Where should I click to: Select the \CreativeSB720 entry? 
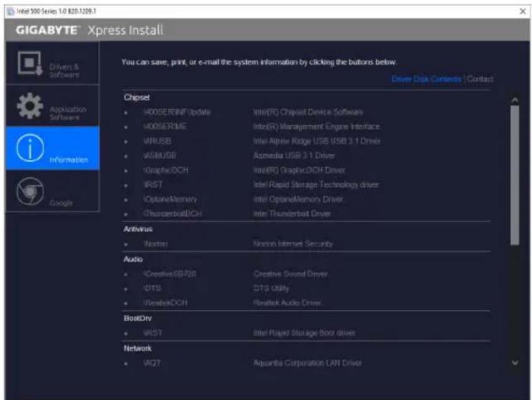click(170, 274)
